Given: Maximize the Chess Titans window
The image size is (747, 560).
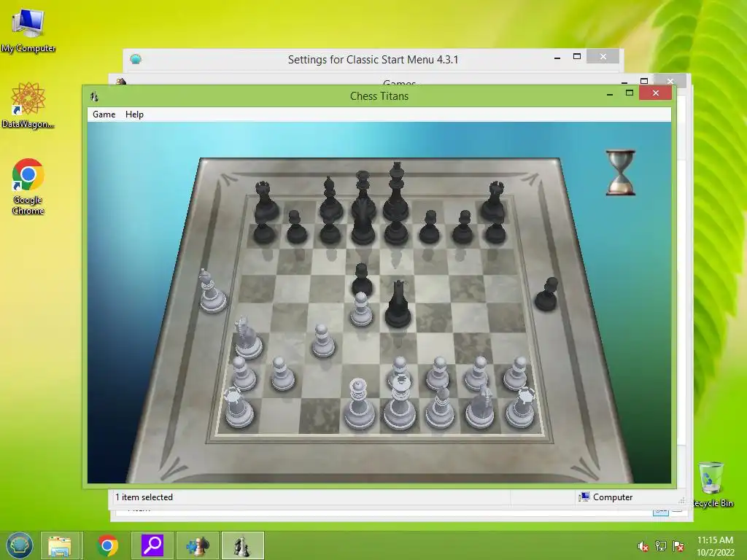Looking at the screenshot, I should 630,93.
